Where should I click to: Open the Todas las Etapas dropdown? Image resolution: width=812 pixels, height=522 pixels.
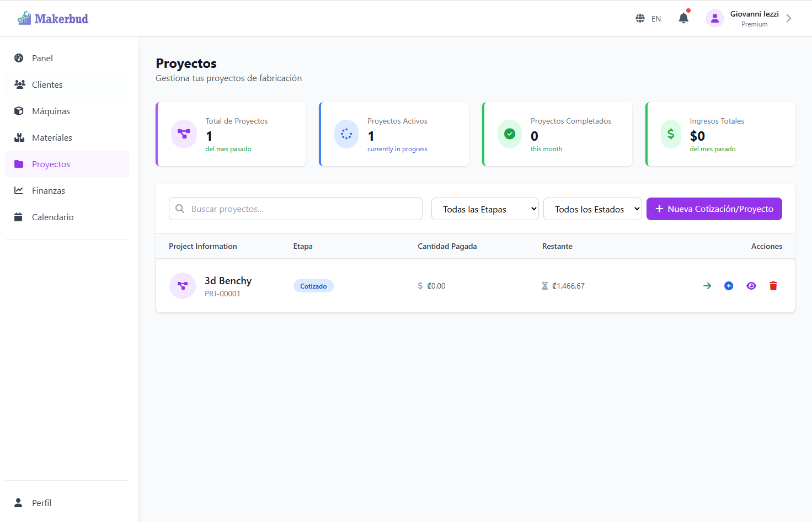point(485,209)
